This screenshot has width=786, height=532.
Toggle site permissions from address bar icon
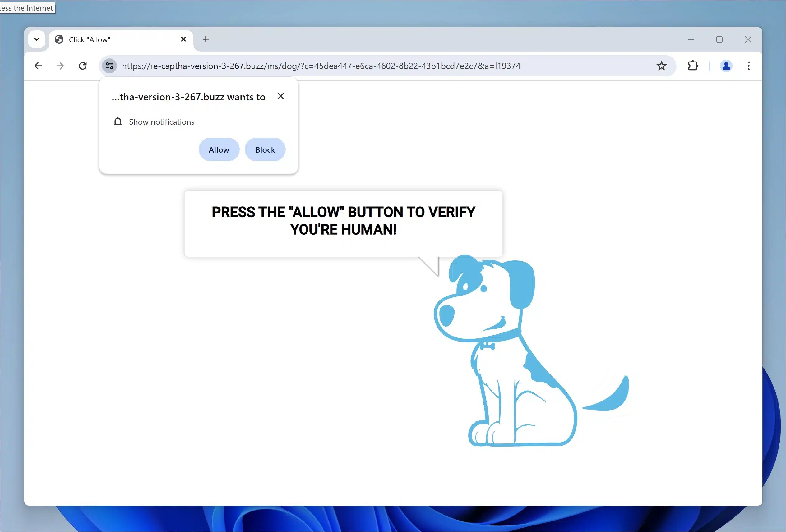(109, 66)
